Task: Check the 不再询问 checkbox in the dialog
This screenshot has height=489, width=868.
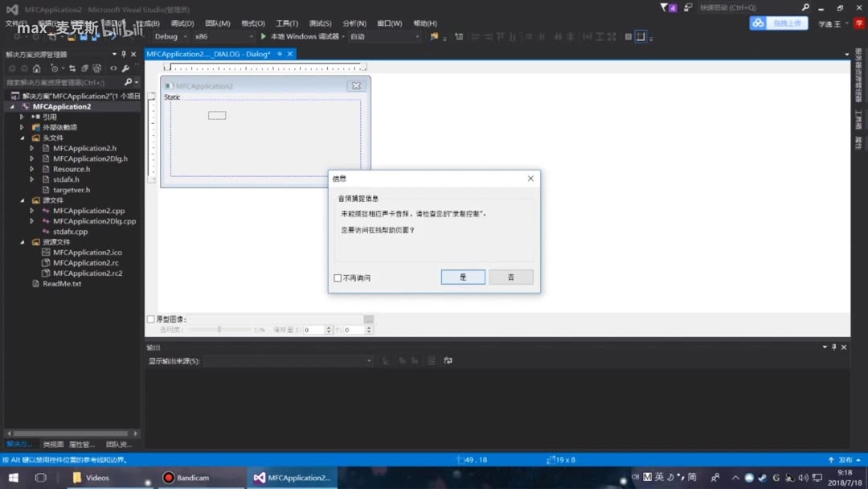Action: click(x=338, y=277)
